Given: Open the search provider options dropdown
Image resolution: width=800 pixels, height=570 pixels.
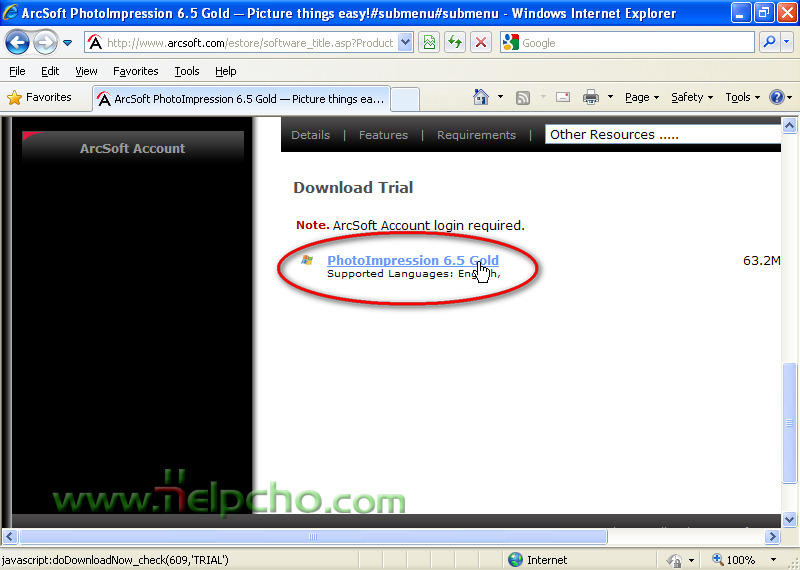Looking at the screenshot, I should [787, 43].
